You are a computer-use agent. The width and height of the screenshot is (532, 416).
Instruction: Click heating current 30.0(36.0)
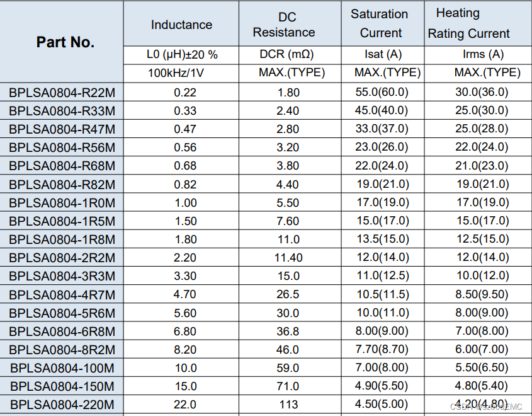pyautogui.click(x=482, y=92)
